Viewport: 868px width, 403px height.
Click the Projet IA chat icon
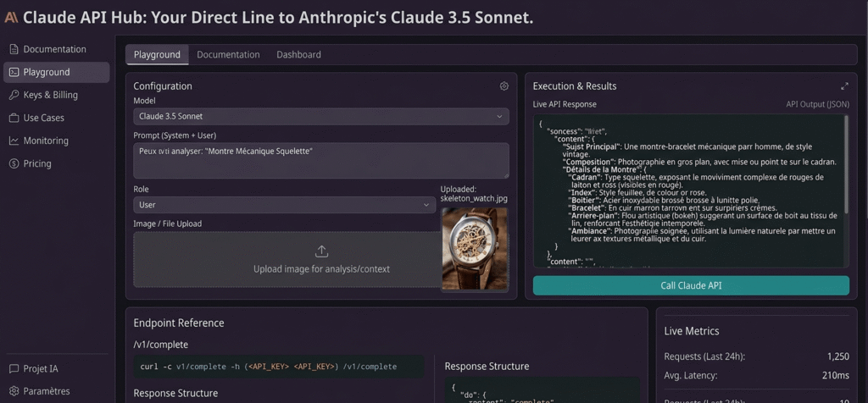point(14,369)
